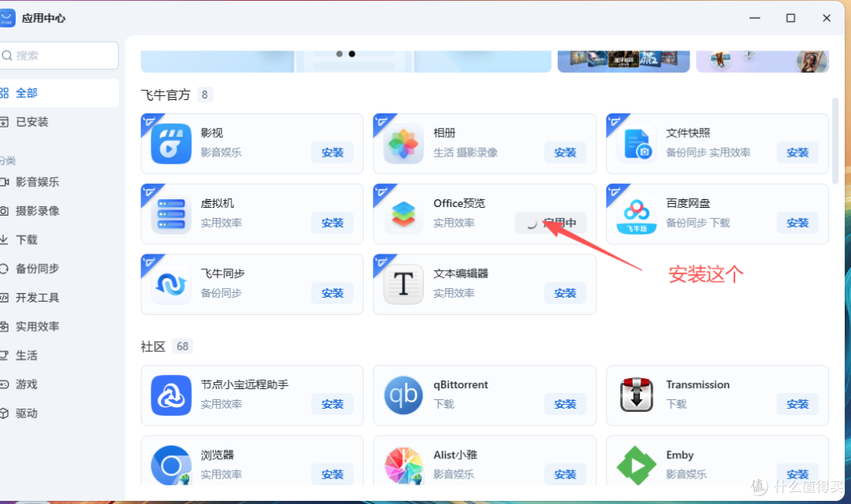The image size is (851, 504).
Task: Click the 飞牛同步 app icon
Action: (x=171, y=284)
